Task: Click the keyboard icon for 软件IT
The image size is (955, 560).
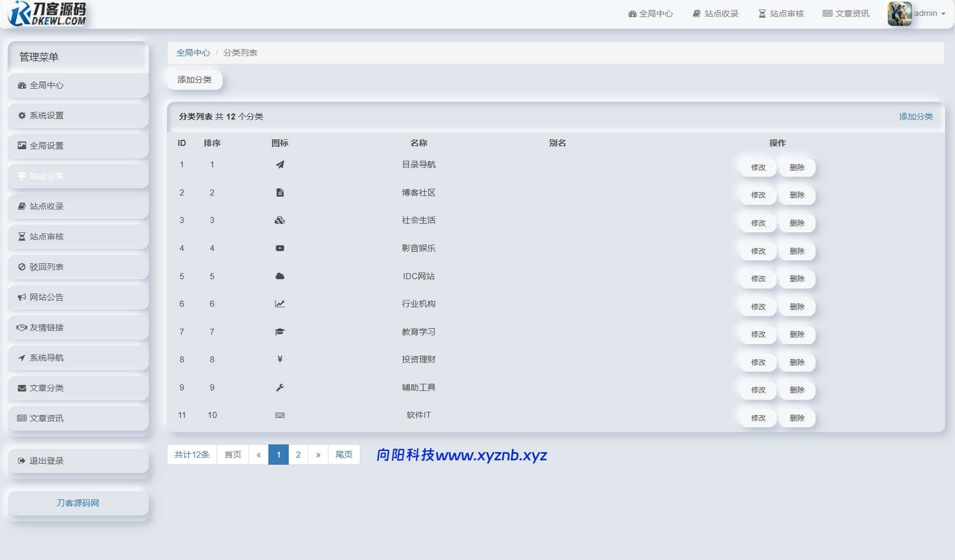Action: [x=280, y=415]
